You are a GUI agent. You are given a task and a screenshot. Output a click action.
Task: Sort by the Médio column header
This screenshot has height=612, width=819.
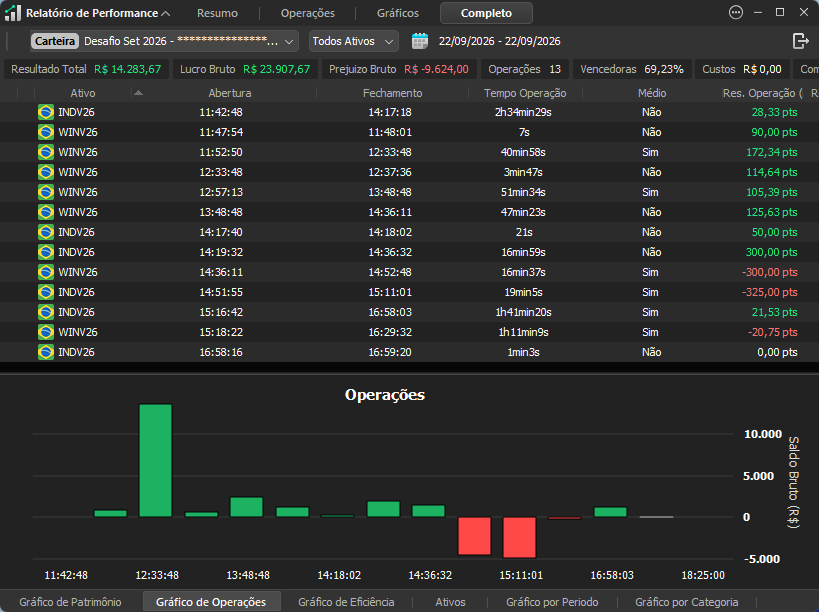[652, 93]
